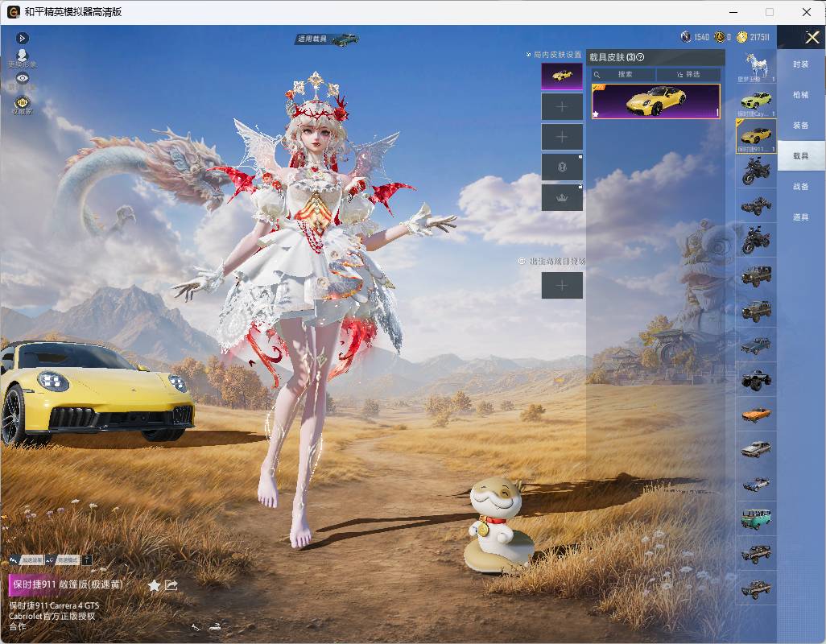Select the white horse vehicle thumbnail
Screen dimensions: 826x644
(756, 67)
